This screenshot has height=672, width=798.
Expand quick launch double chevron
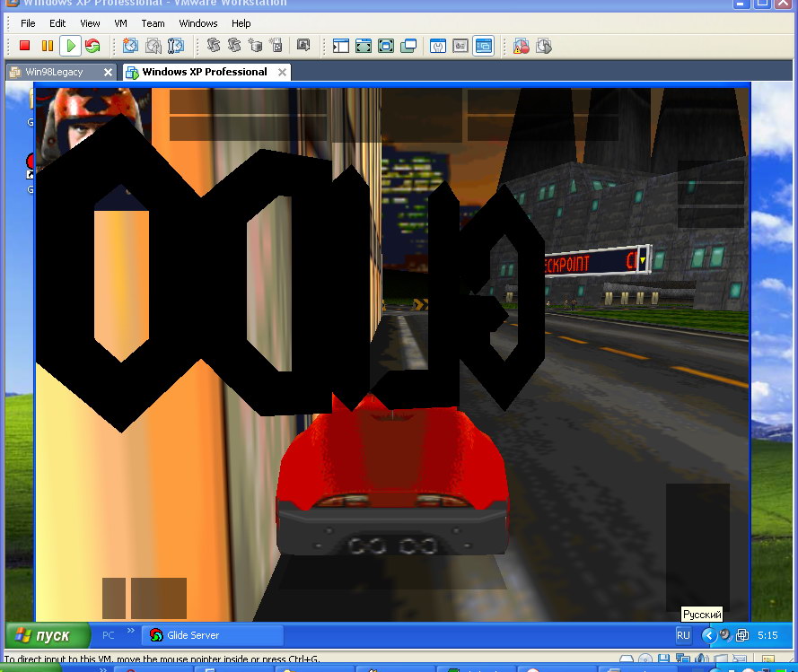[x=131, y=631]
